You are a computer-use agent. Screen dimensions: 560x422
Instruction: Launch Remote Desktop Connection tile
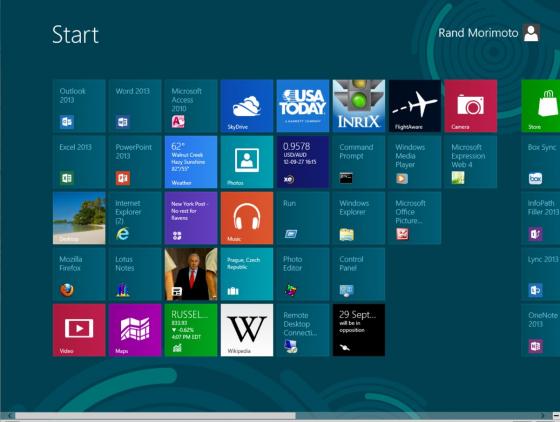303,330
